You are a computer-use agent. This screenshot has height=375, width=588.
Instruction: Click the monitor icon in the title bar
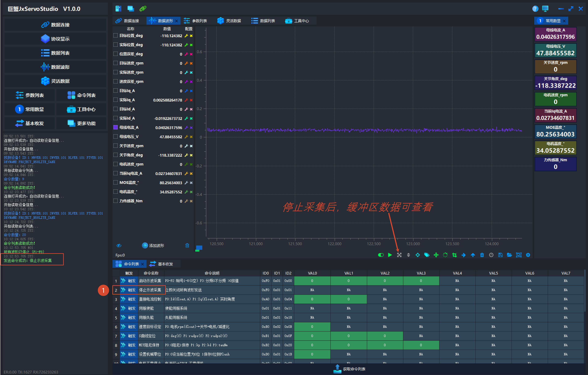click(x=545, y=9)
